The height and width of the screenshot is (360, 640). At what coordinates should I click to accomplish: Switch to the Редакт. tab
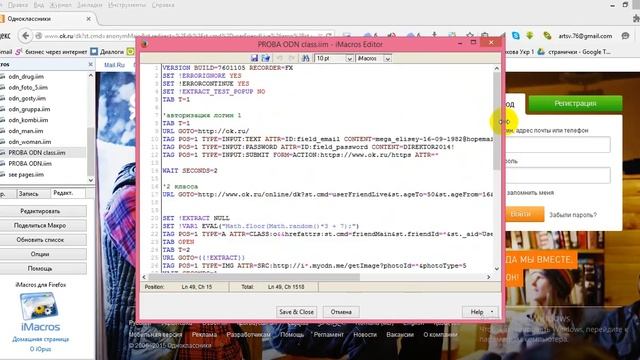tap(63, 193)
